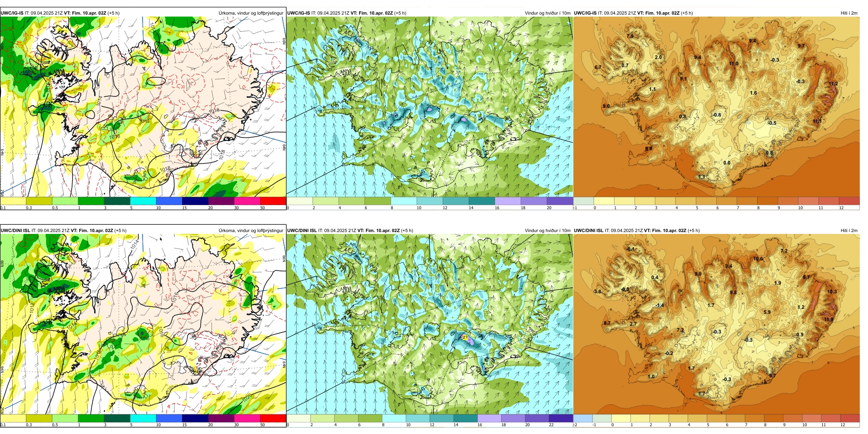The height and width of the screenshot is (434, 868).
Task: Pick red 50 swatch in top precipitation legend
Action: 273,201
